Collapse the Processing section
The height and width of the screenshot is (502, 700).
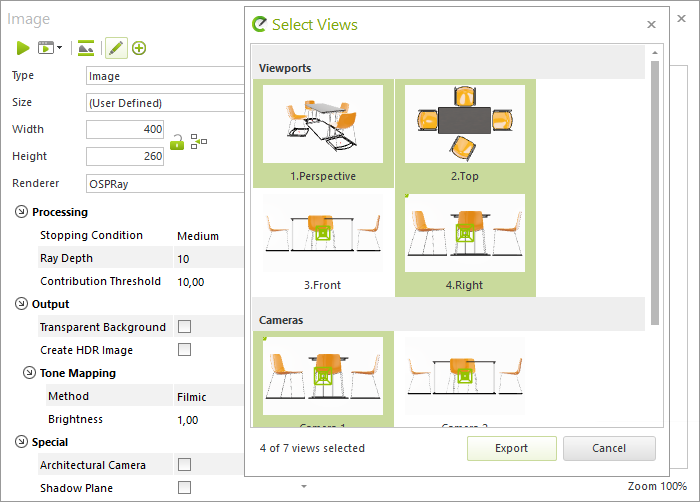(21, 212)
